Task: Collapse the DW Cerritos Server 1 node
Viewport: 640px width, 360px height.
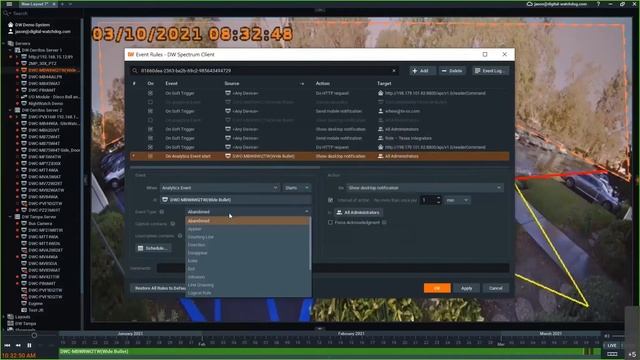Action: (x=10, y=50)
